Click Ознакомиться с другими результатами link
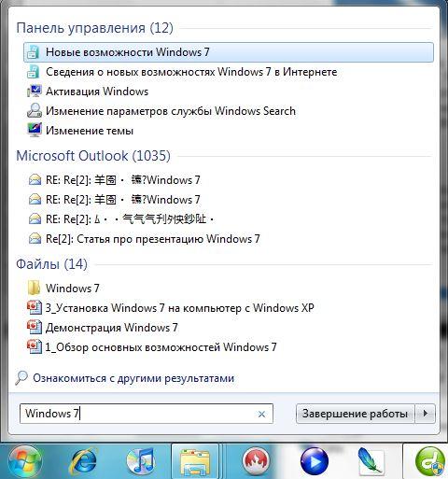The width and height of the screenshot is (448, 479). [133, 378]
